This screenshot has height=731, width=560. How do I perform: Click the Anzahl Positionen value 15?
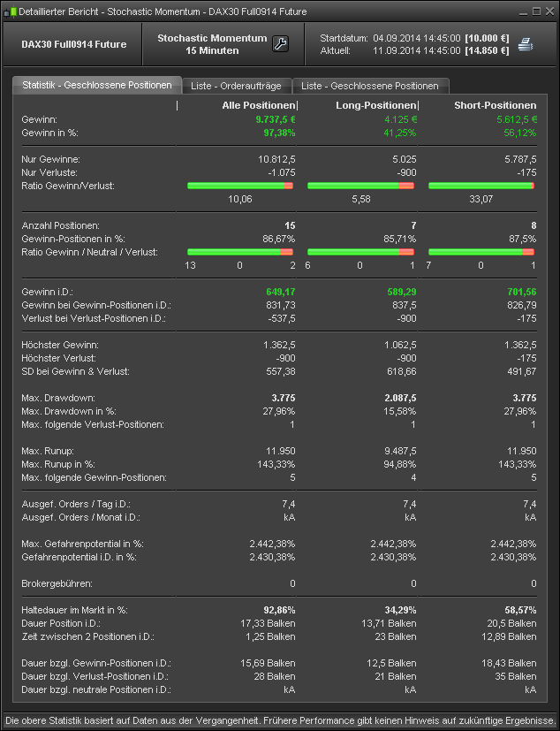[290, 225]
